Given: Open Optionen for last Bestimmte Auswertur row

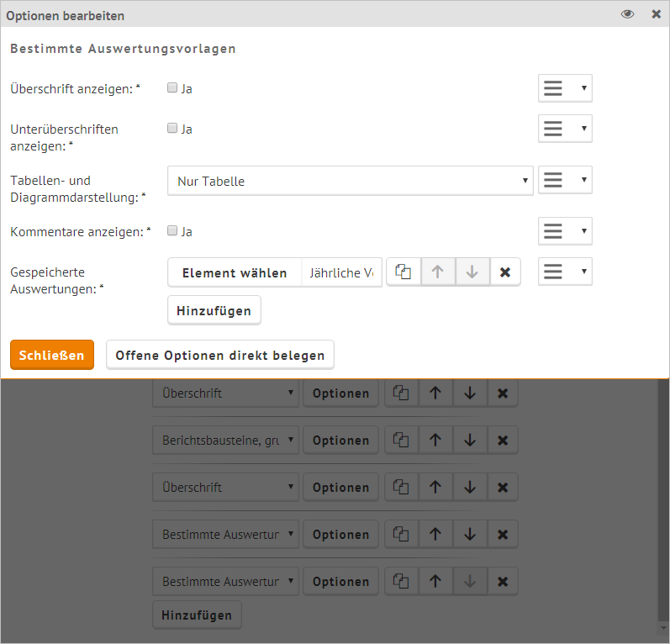Looking at the screenshot, I should point(340,581).
